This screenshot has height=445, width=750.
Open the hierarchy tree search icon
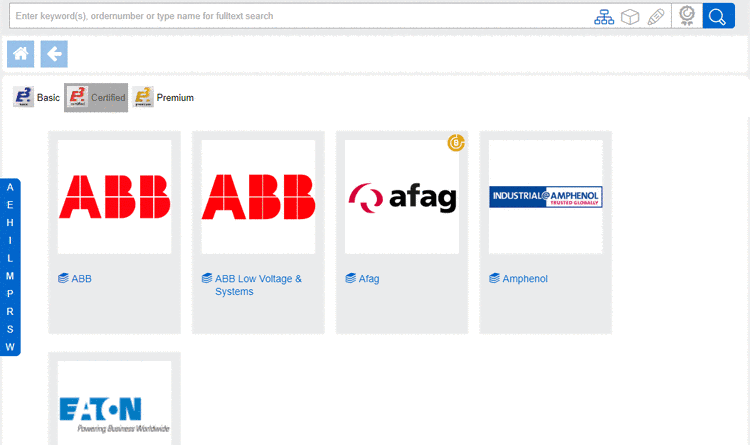[x=604, y=17]
